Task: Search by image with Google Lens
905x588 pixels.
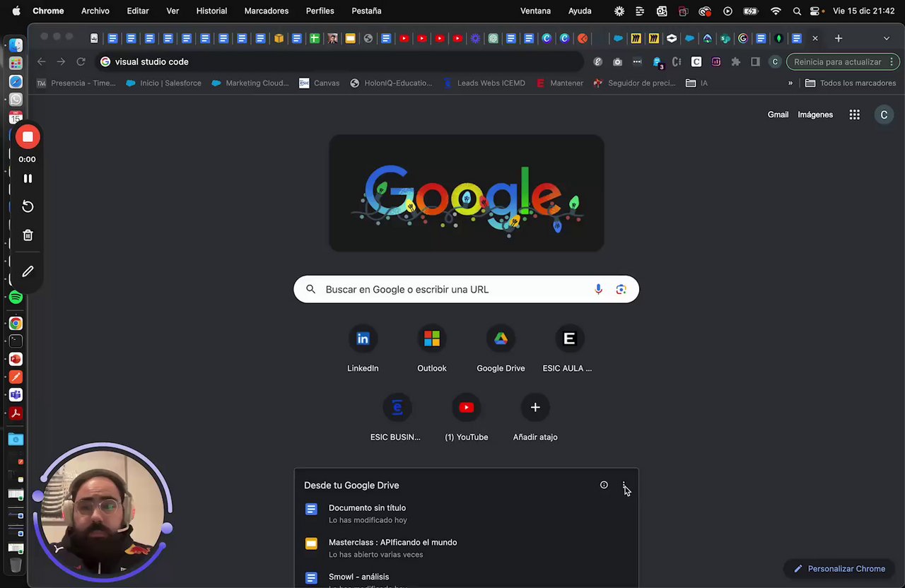Action: pos(621,289)
